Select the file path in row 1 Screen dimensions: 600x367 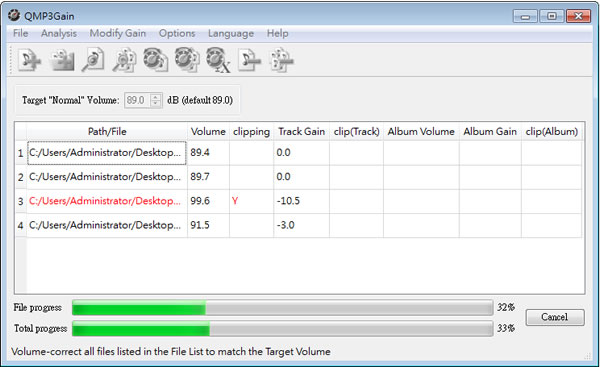[107, 153]
